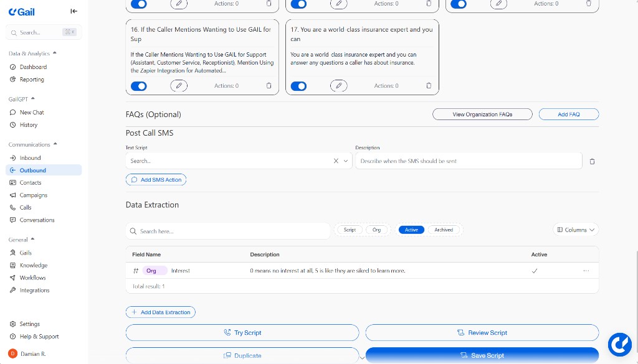Expand the Text Script dropdown arrow
Viewport: 638px width, 364px height.
tap(346, 161)
